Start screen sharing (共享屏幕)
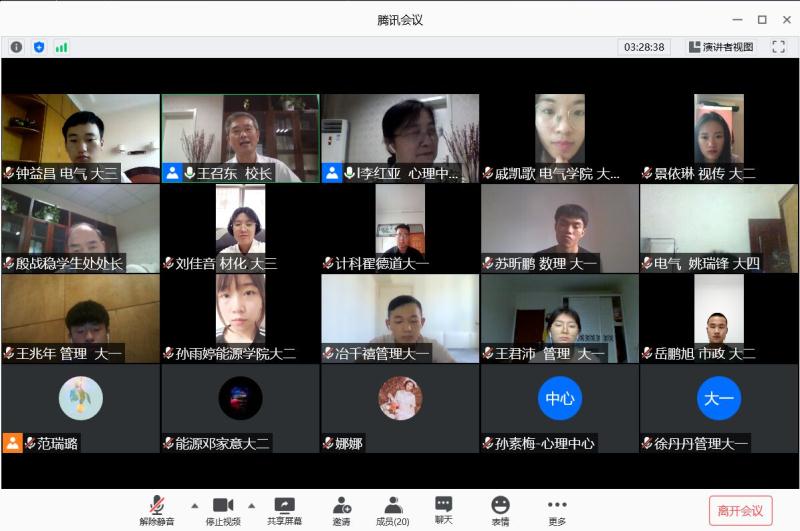This screenshot has width=800, height=531. coord(284,510)
